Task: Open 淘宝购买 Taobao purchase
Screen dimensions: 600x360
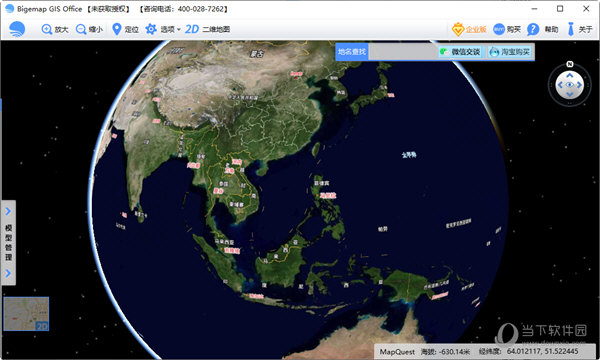Action: click(510, 52)
